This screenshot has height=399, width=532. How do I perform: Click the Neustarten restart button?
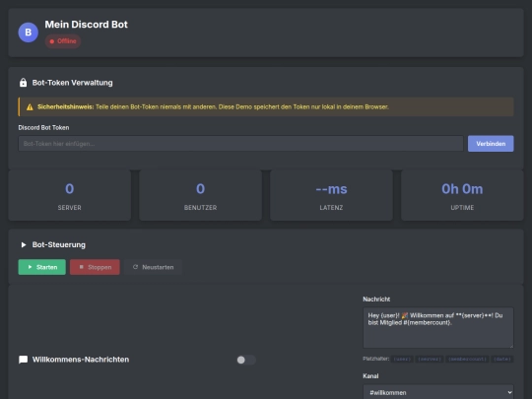[x=153, y=267]
